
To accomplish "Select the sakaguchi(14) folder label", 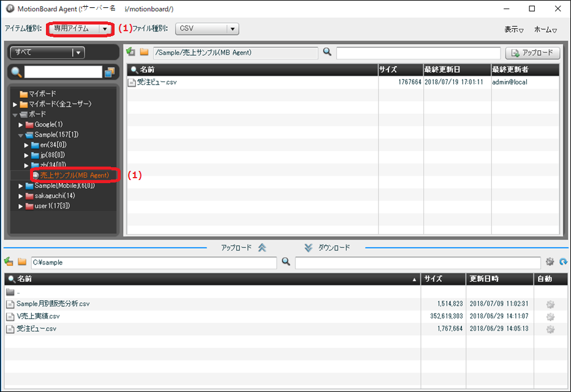I will 55,196.
